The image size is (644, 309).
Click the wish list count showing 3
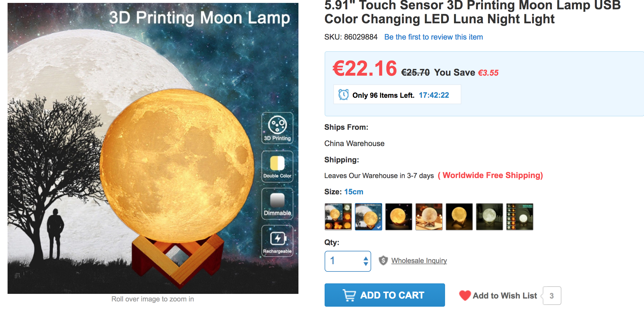point(552,296)
